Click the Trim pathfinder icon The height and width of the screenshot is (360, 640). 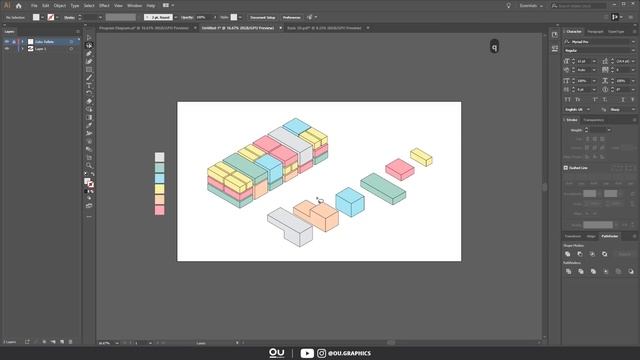click(x=581, y=271)
